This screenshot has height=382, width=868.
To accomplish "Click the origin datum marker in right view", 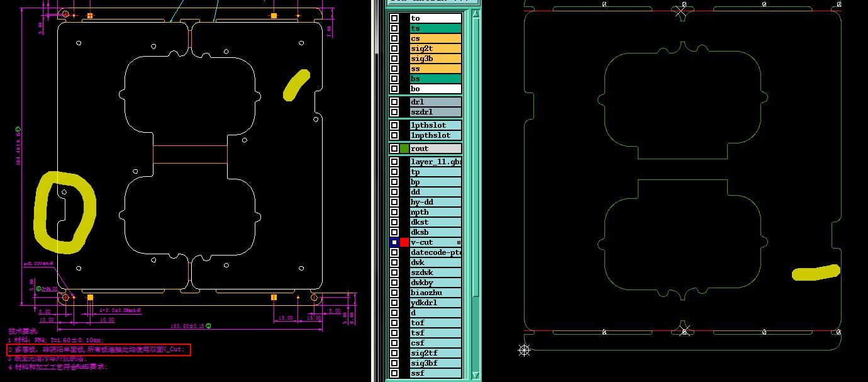I will click(x=524, y=350).
